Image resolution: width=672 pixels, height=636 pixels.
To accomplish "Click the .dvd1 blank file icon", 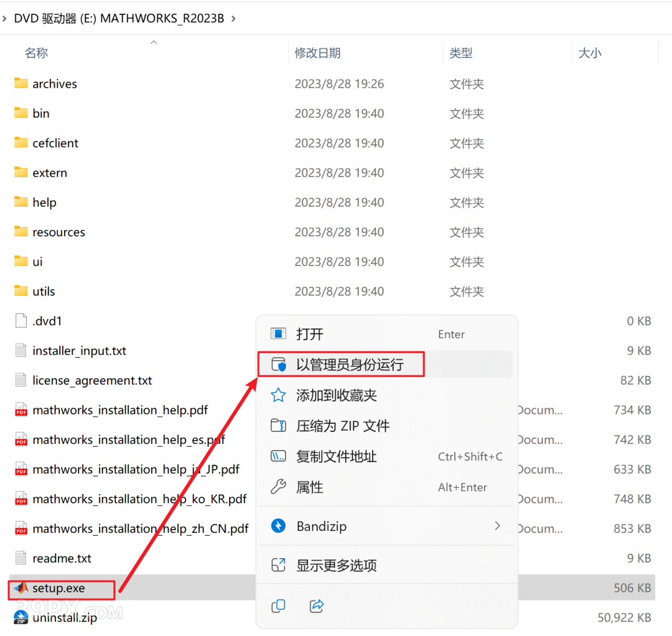I will pyautogui.click(x=21, y=320).
